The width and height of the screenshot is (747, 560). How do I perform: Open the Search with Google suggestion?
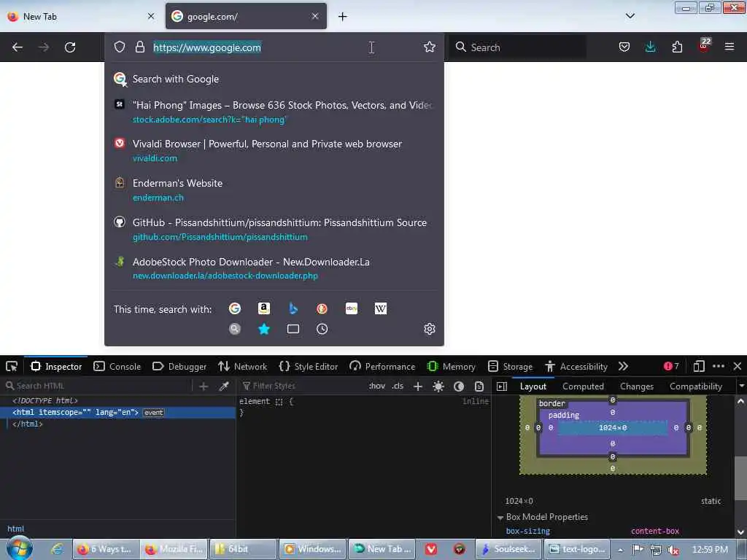point(274,79)
